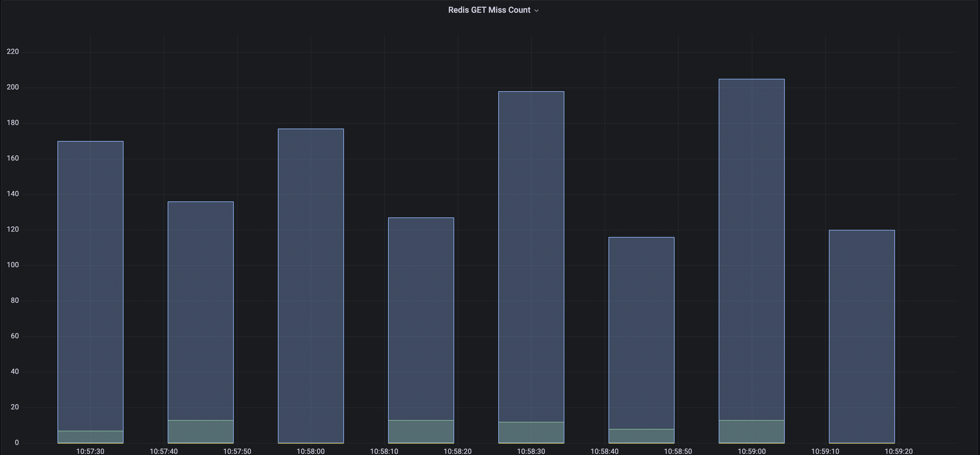Click the panel title chevron arrow
Image resolution: width=980 pixels, height=455 pixels.
coord(537,11)
